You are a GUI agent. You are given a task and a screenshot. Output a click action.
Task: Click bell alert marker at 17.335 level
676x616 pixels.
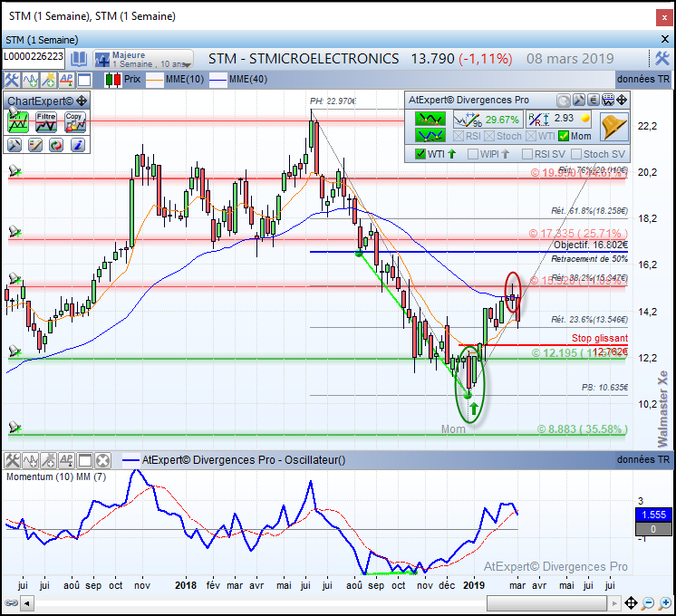[x=14, y=232]
